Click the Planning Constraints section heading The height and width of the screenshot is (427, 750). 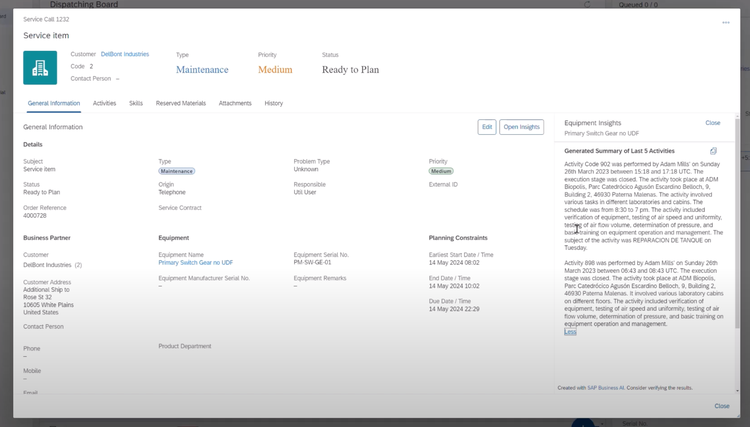click(x=458, y=238)
